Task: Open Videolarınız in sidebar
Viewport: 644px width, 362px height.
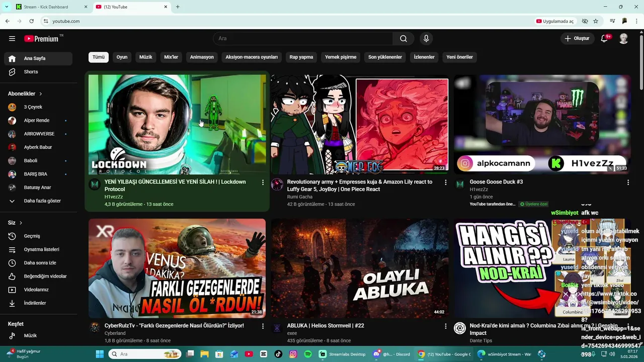Action: tap(38, 290)
